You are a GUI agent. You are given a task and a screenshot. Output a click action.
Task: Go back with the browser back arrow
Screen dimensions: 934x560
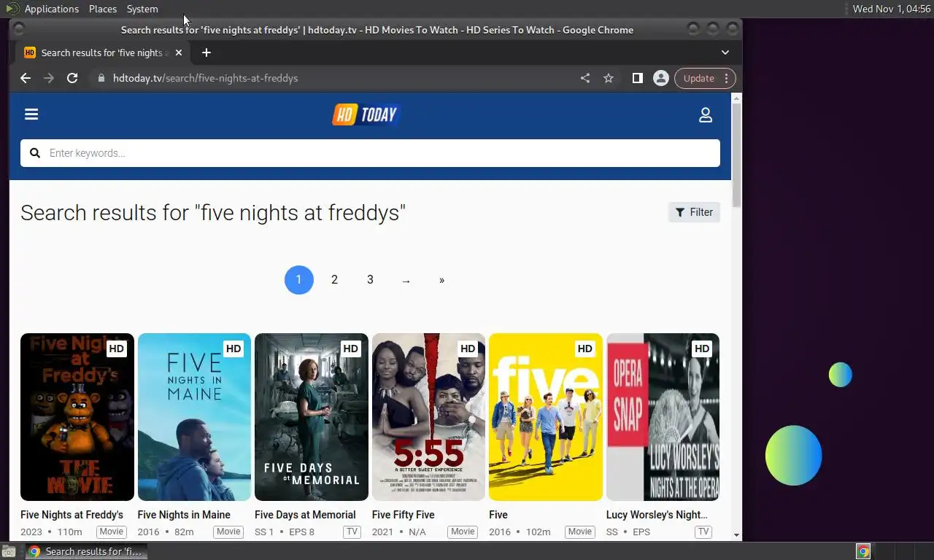click(26, 78)
